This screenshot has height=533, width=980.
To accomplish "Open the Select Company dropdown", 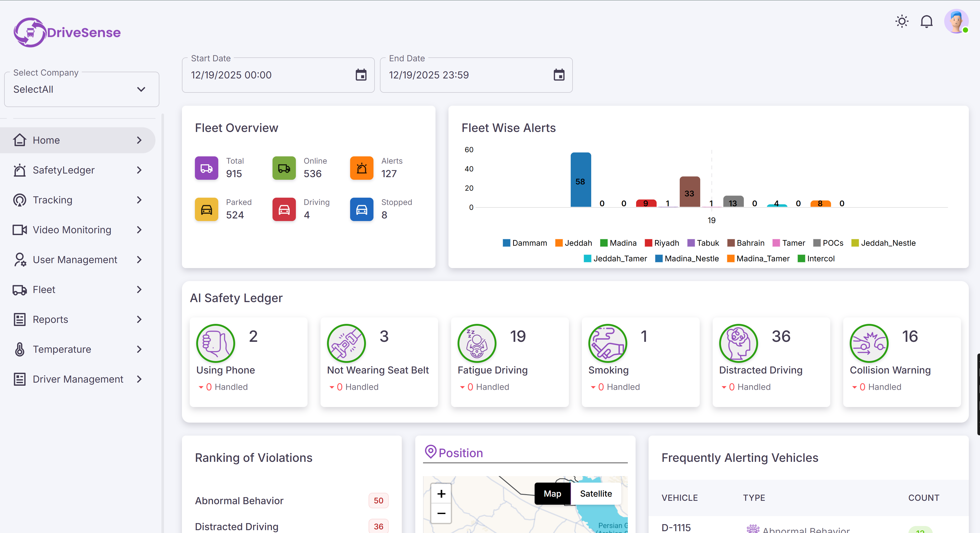I will click(x=81, y=89).
